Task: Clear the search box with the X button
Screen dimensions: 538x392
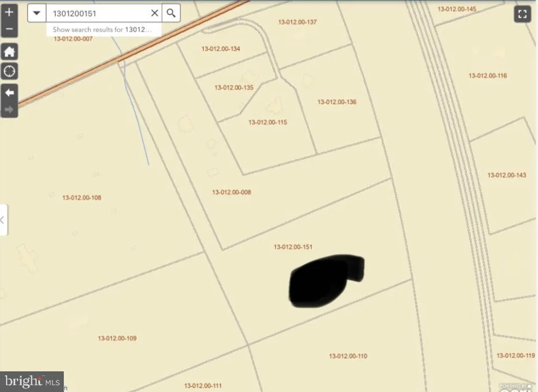Action: 154,13
